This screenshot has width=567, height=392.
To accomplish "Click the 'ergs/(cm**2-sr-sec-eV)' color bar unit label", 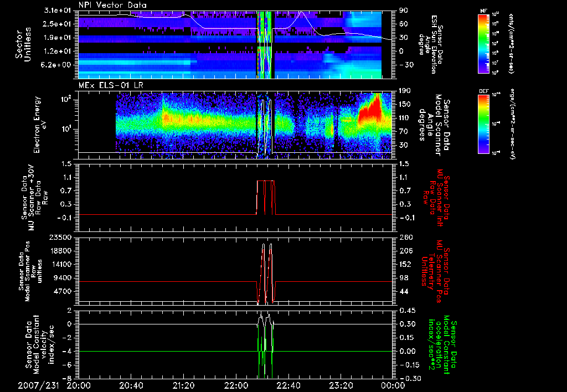I will point(513,124).
